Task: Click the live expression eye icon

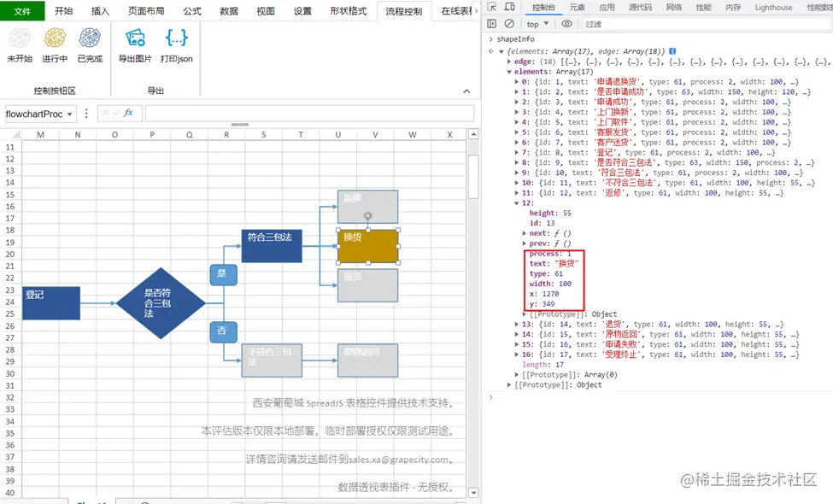Action: pyautogui.click(x=566, y=24)
